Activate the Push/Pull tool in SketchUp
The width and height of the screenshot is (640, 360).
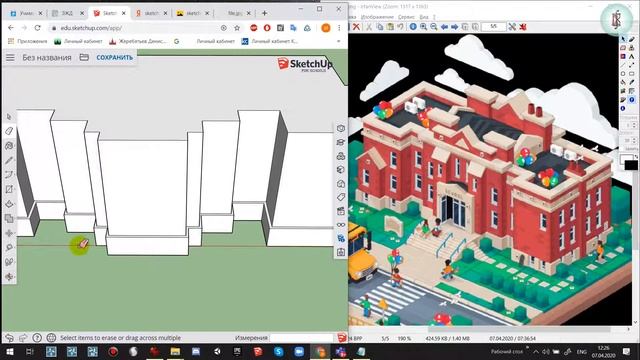[9, 204]
